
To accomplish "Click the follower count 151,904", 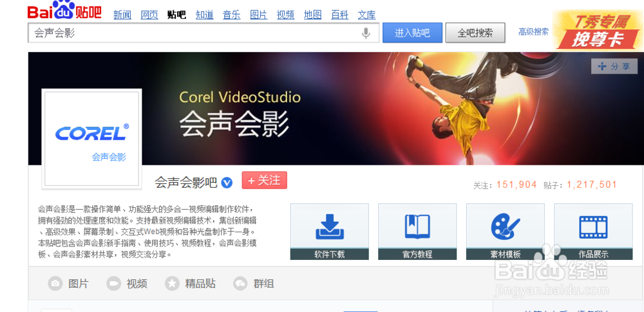I will (x=516, y=185).
